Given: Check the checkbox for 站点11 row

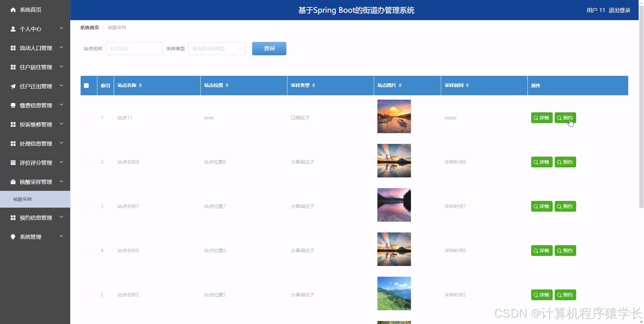Looking at the screenshot, I should pos(86,118).
